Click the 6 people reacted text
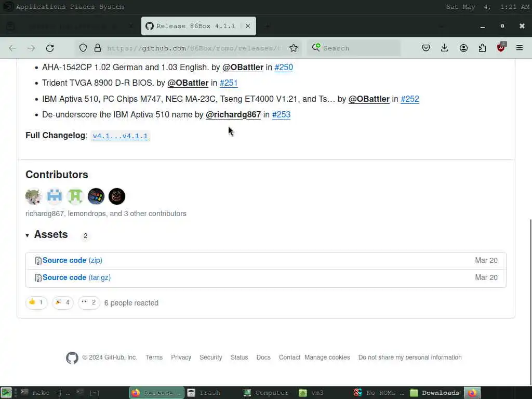532x399 pixels. tap(131, 303)
